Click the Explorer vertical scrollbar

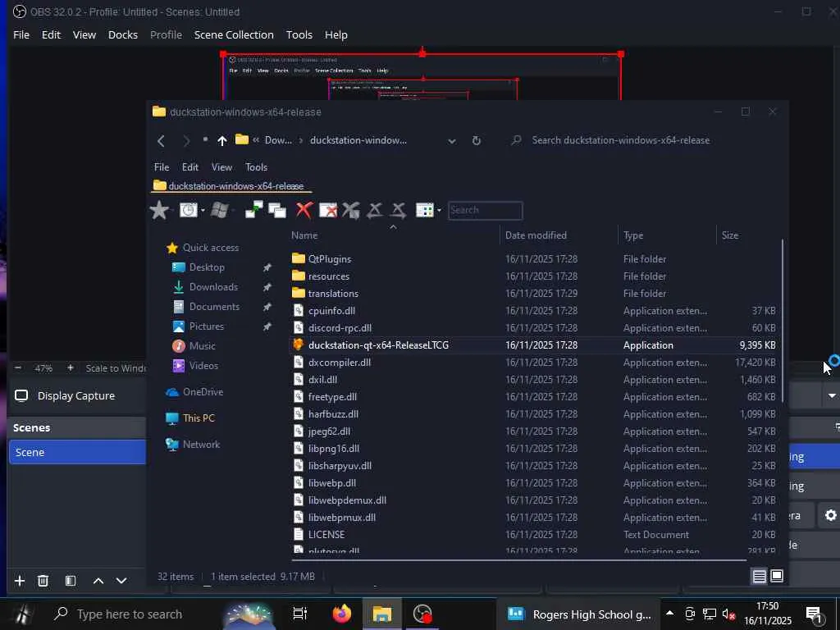coord(783,321)
